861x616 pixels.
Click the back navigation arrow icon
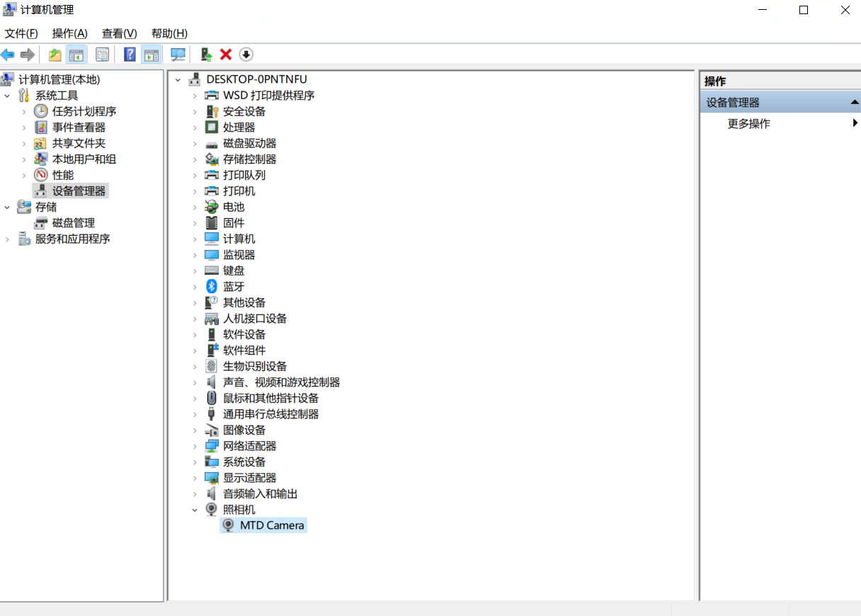coord(7,55)
